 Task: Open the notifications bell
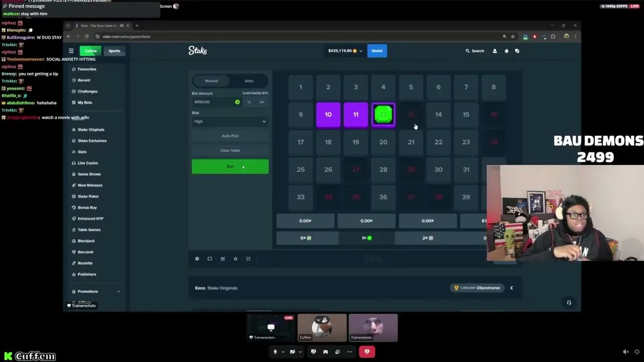tap(506, 51)
